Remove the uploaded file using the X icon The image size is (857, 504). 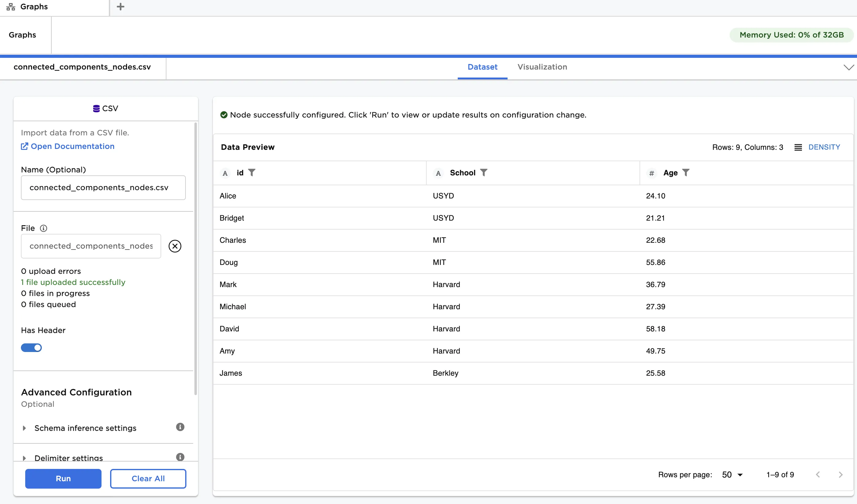(175, 246)
